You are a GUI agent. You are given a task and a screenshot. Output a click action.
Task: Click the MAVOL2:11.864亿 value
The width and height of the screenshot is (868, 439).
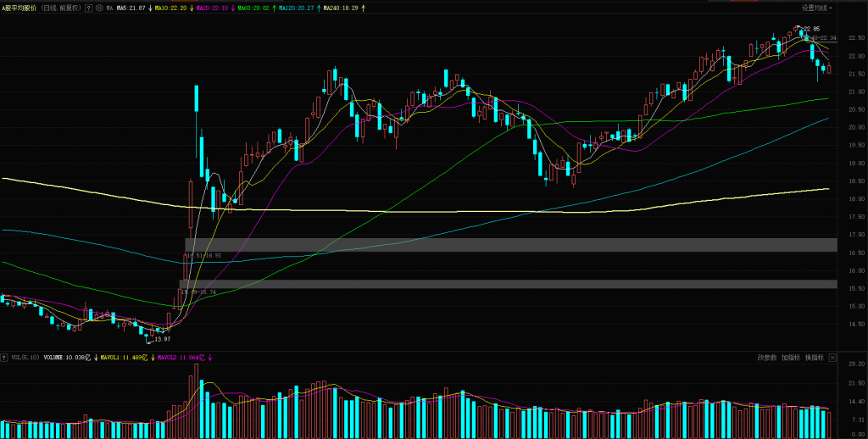[181, 358]
